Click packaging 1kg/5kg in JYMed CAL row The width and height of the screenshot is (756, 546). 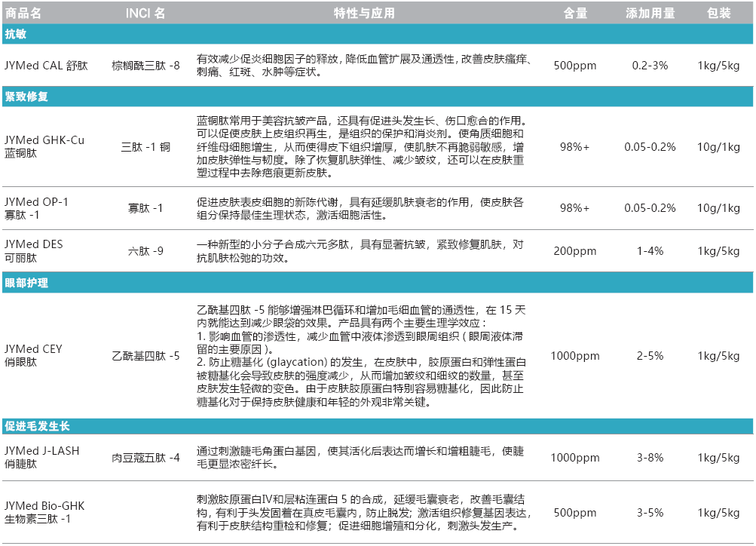718,66
